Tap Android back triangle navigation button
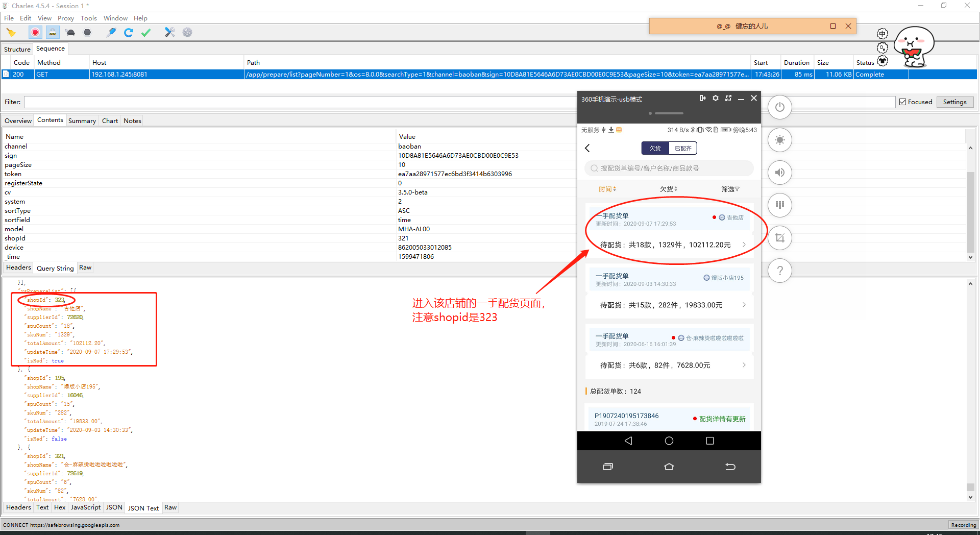This screenshot has height=535, width=980. tap(628, 441)
